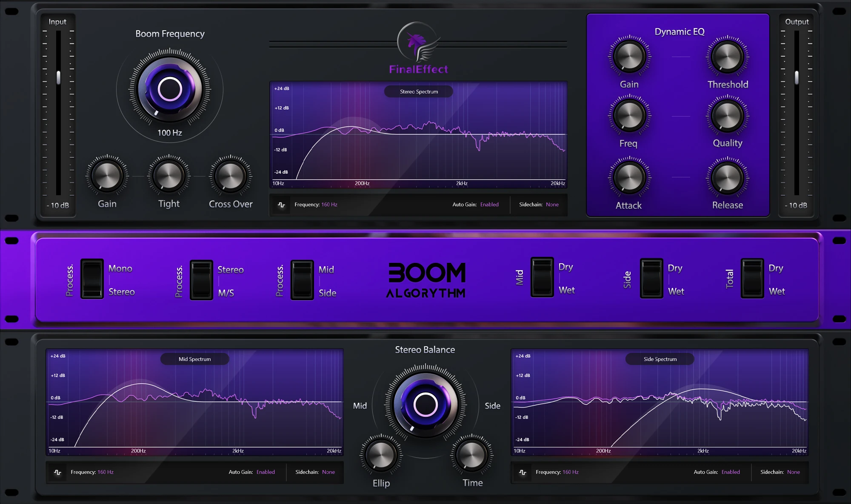Click the filter shape icon under Mid Spectrum

coord(58,472)
